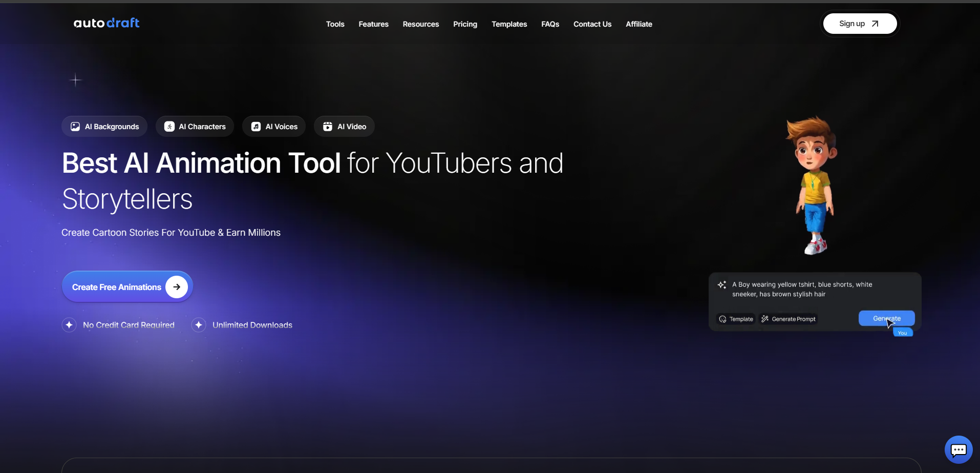Expand the Resources menu
Screen dimensions: 980x473
point(420,24)
